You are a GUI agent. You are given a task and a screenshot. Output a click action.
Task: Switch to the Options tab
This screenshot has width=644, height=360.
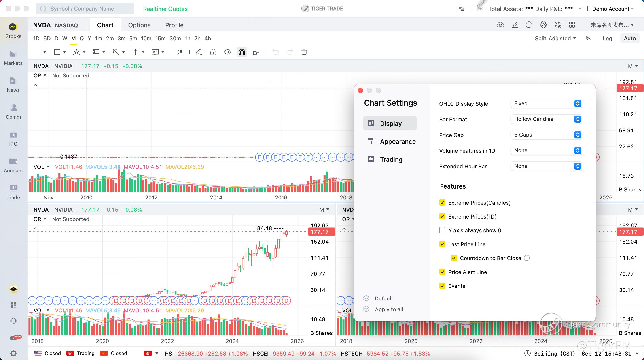[x=139, y=25]
